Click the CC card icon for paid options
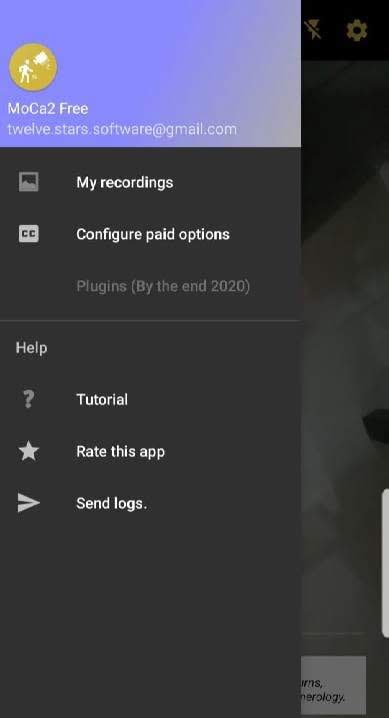 click(28, 234)
